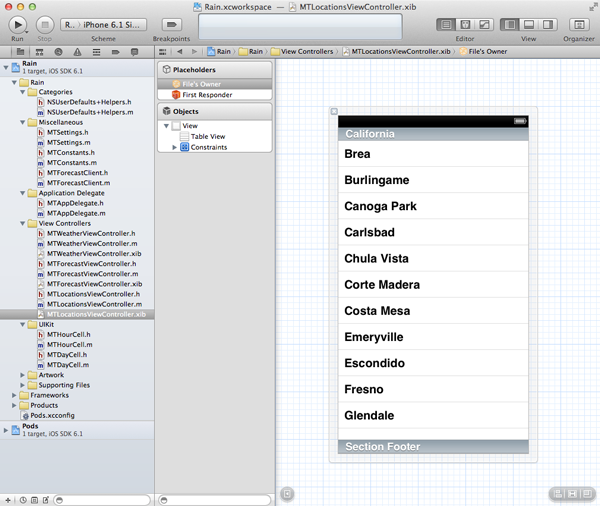
Task: Hide the document outline panel
Action: click(287, 494)
